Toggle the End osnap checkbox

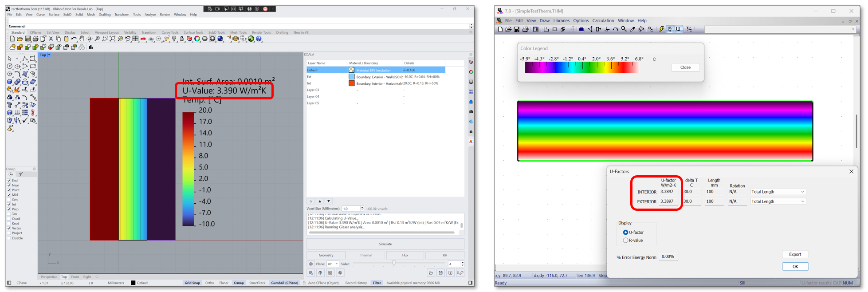pos(9,181)
